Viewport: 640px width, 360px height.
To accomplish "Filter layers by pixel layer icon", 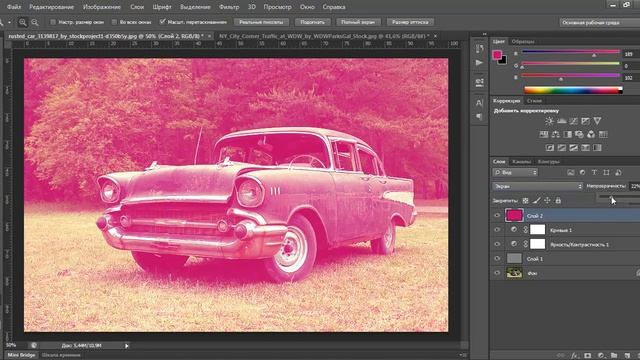I will click(x=571, y=173).
